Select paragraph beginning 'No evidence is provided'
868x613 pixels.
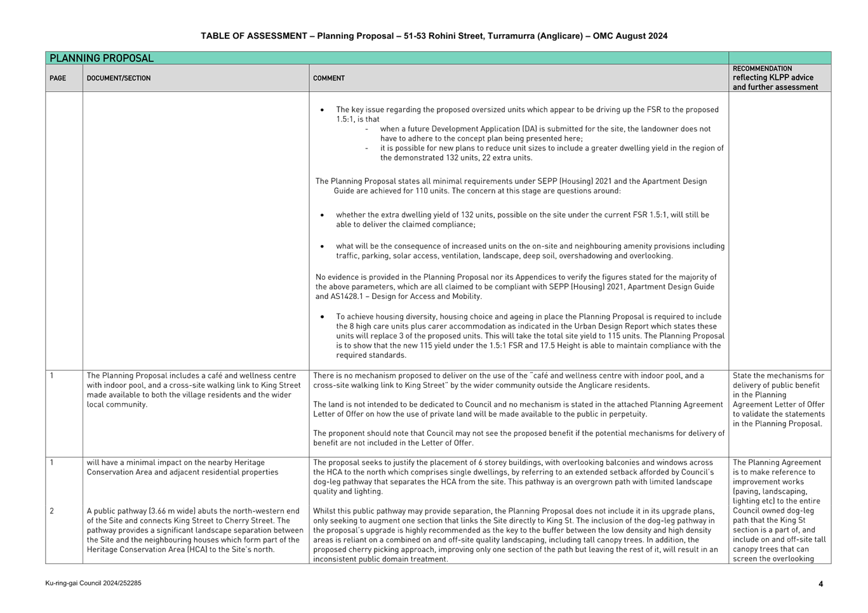tap(516, 286)
